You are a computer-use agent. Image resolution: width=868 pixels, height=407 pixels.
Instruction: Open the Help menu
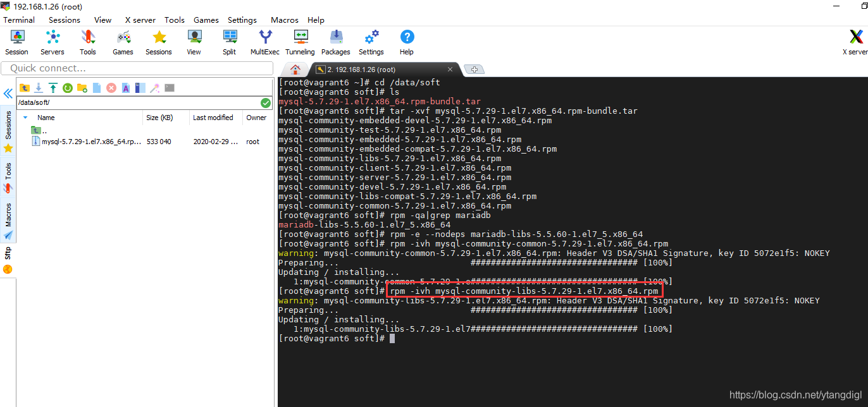coord(316,20)
